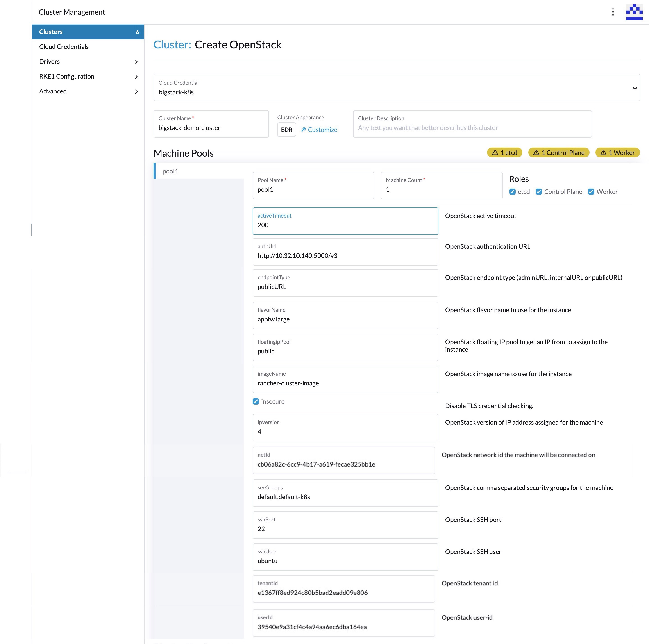The image size is (649, 644).
Task: Click the Pool Name field
Action: click(313, 185)
